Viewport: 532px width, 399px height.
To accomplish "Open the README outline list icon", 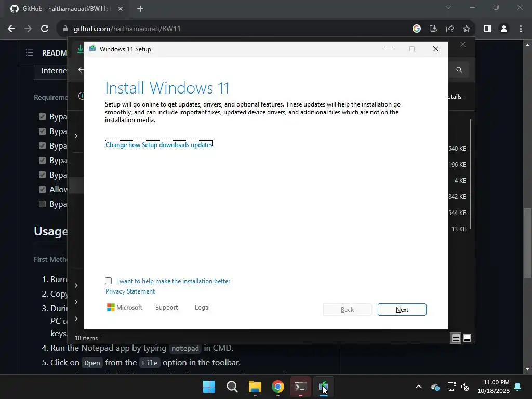I will 30,52.
